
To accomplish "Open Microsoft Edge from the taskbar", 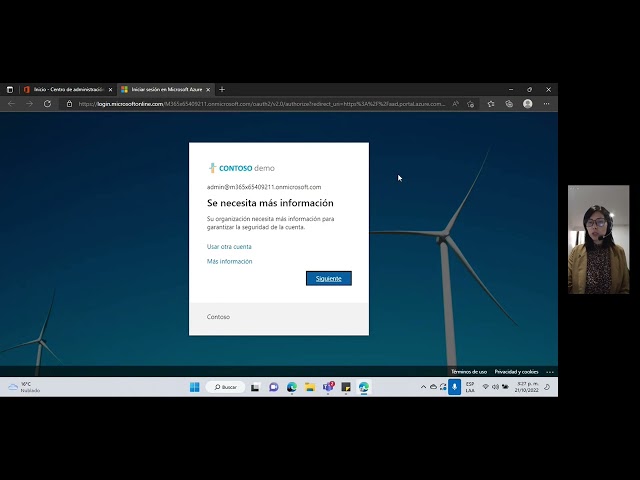I will pos(291,387).
